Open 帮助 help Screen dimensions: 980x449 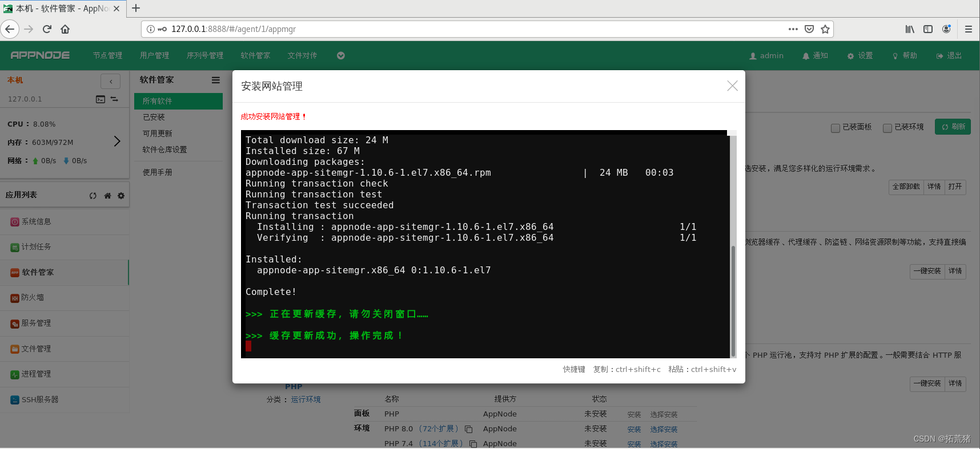point(905,55)
